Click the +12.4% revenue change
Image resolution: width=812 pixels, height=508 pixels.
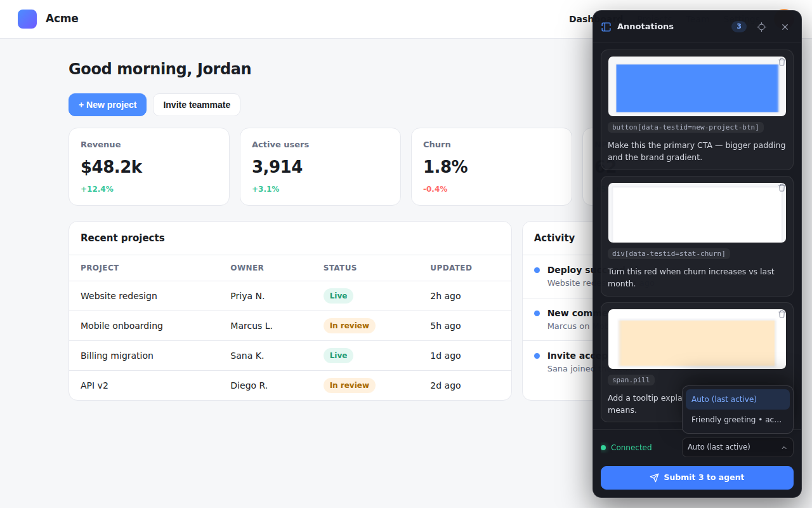point(97,189)
